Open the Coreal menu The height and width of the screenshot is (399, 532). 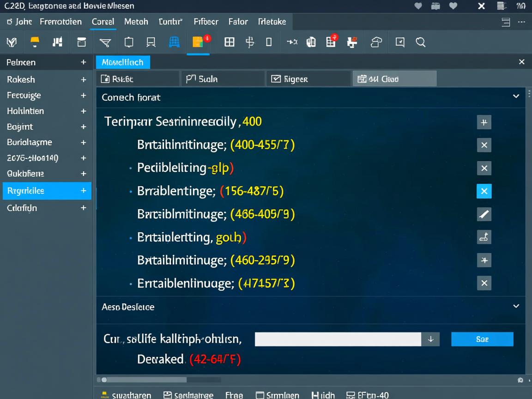(103, 22)
